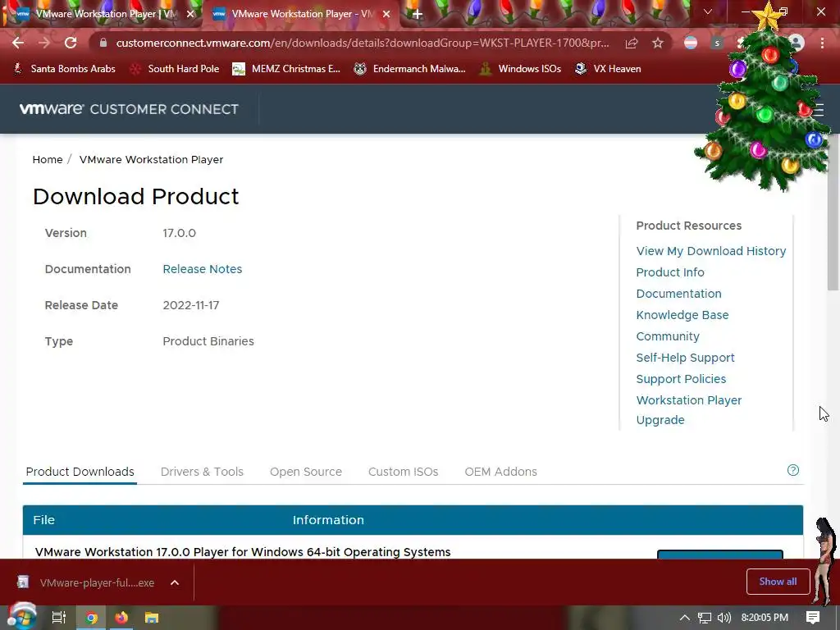
Task: Open the Support Policies link
Action: [x=681, y=379]
